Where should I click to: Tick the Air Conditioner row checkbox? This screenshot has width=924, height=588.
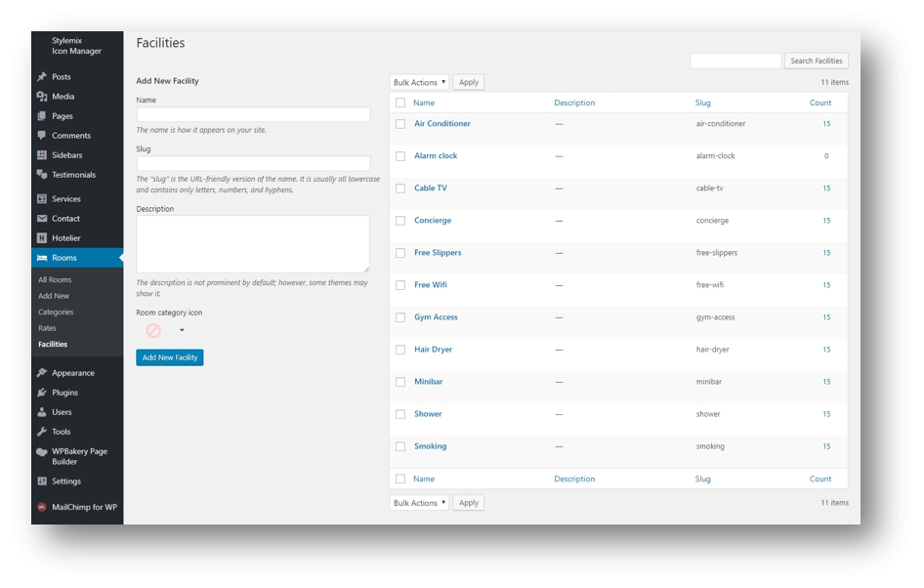pos(400,124)
